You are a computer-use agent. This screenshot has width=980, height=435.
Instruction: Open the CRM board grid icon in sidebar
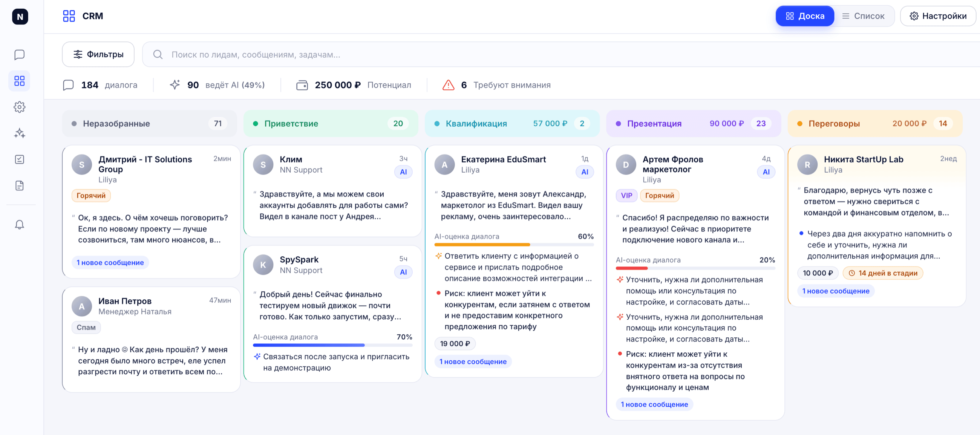pos(19,81)
